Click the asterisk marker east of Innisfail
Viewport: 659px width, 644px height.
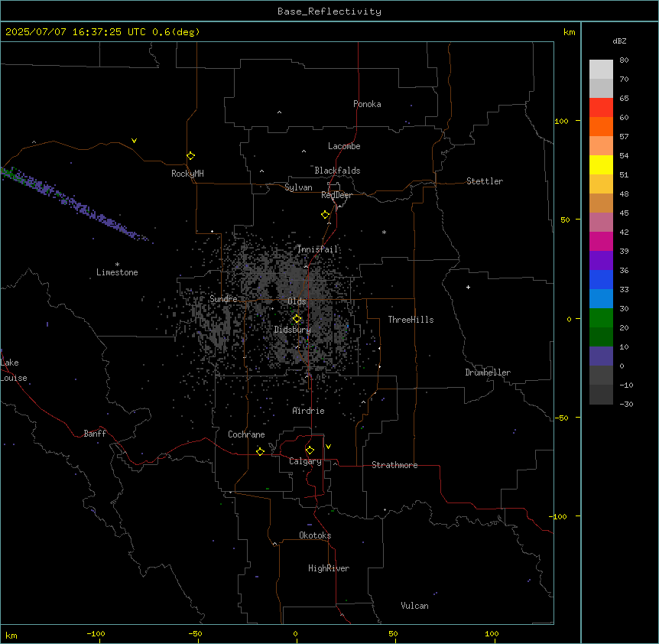coord(384,232)
